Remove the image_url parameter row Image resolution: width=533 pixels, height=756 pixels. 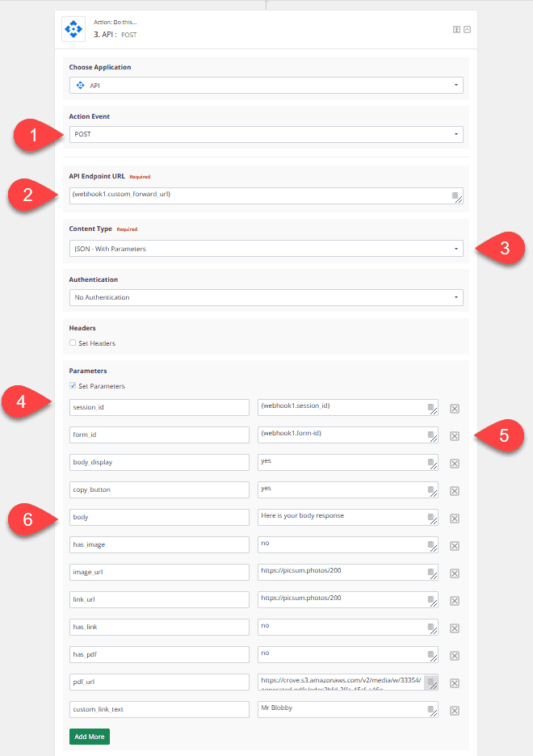(455, 573)
